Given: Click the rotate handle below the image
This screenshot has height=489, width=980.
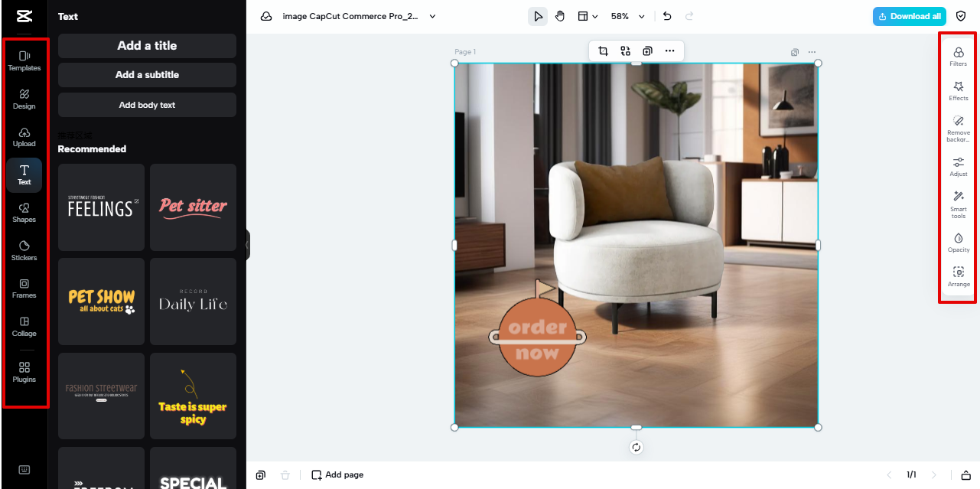Looking at the screenshot, I should (636, 448).
